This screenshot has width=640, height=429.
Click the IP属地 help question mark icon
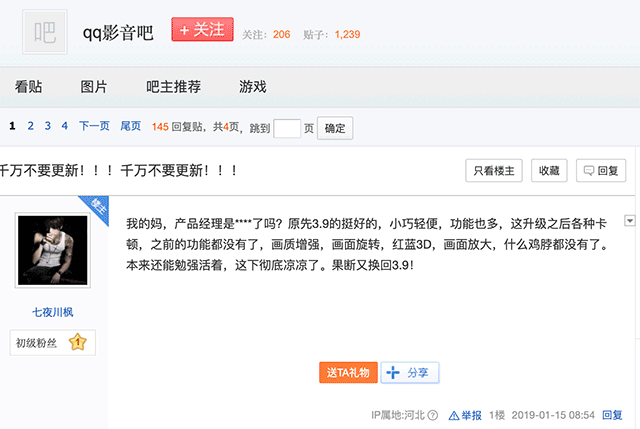tap(433, 416)
